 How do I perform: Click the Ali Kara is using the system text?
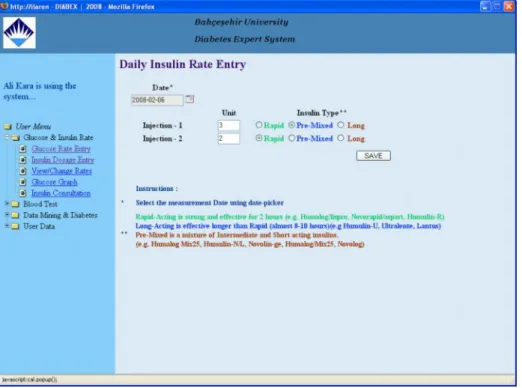(40, 91)
